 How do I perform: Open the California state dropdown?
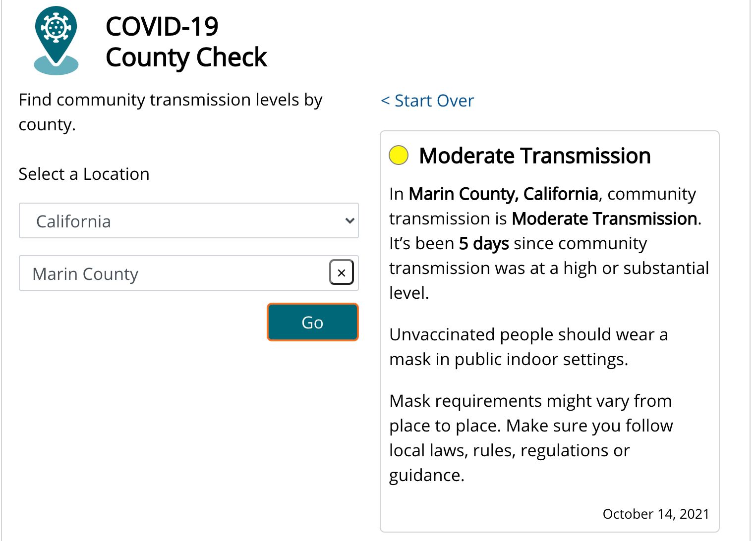[188, 221]
